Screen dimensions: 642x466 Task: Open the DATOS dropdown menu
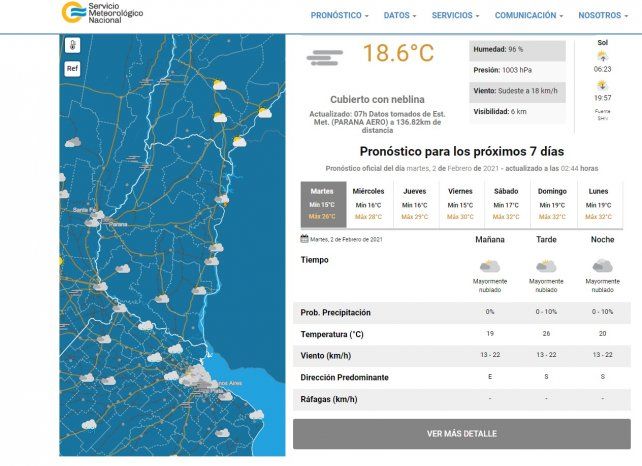click(400, 16)
